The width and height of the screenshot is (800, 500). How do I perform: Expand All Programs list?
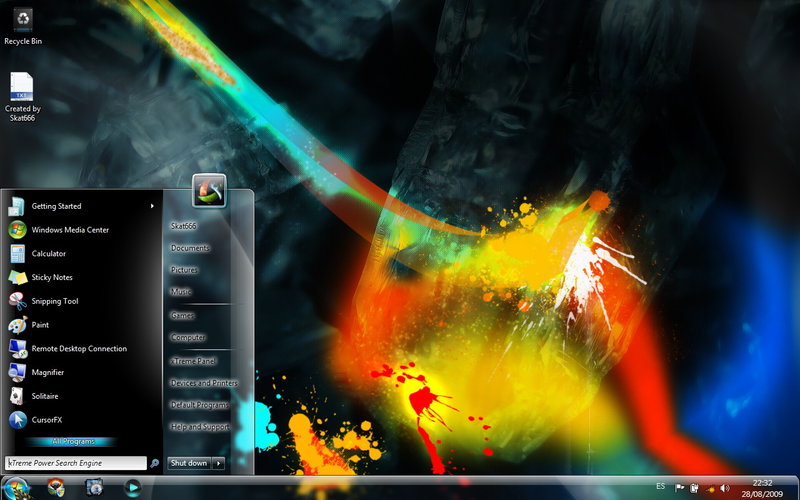pos(72,441)
